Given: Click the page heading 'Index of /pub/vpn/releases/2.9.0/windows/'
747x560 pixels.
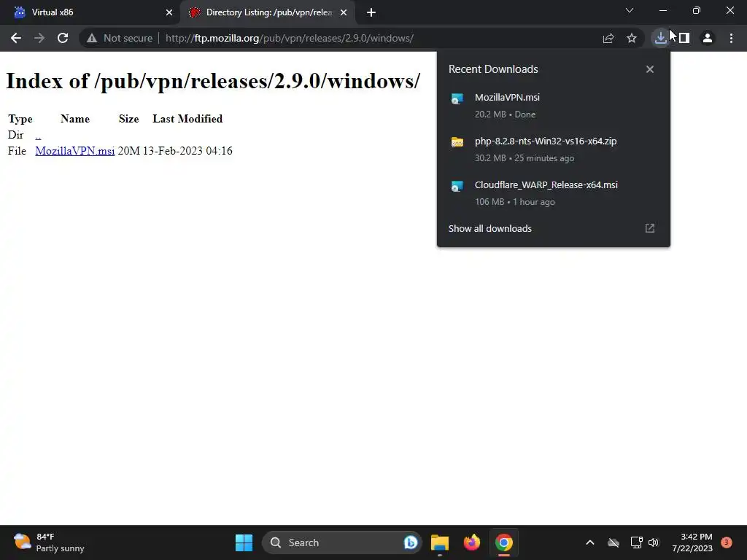Looking at the screenshot, I should point(213,81).
